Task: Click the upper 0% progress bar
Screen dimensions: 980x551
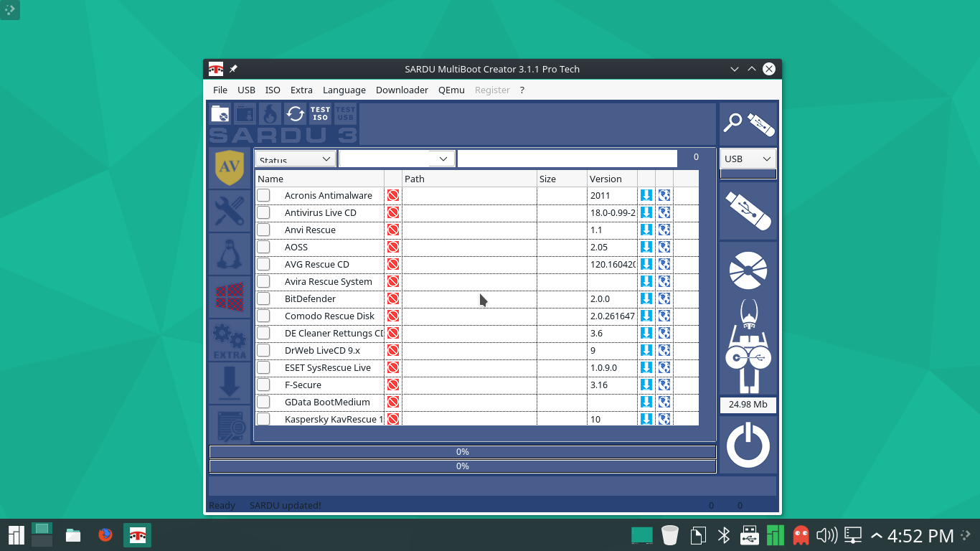Action: [463, 452]
